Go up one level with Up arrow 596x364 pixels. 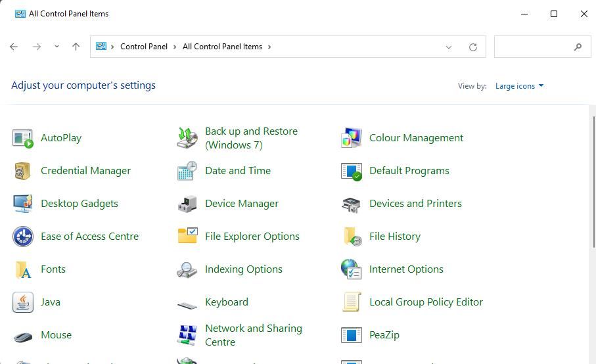tap(76, 47)
